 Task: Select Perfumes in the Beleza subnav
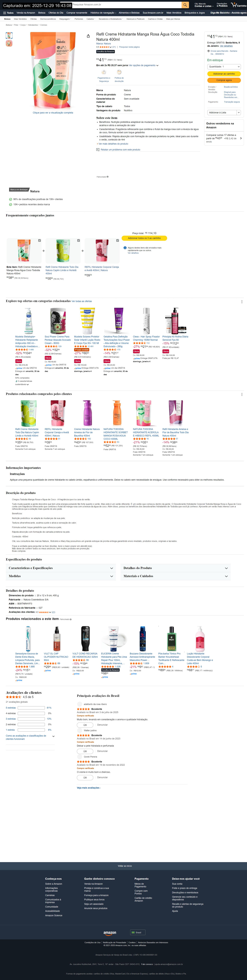[x=79, y=19]
